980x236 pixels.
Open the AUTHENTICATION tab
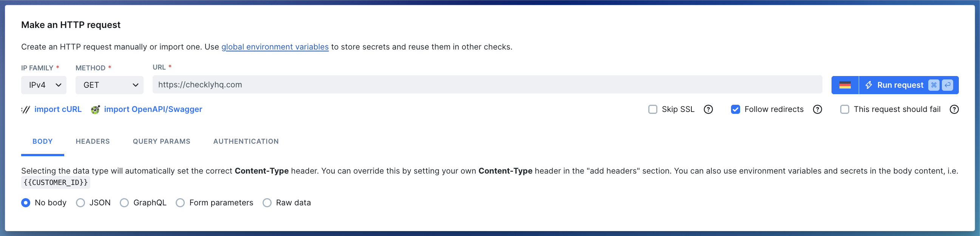(246, 141)
